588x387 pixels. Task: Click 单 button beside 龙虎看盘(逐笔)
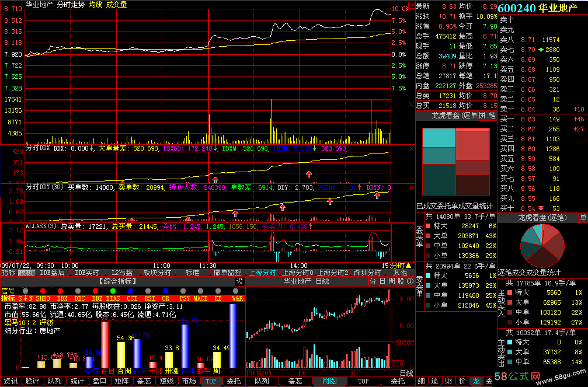pyautogui.click(x=583, y=218)
